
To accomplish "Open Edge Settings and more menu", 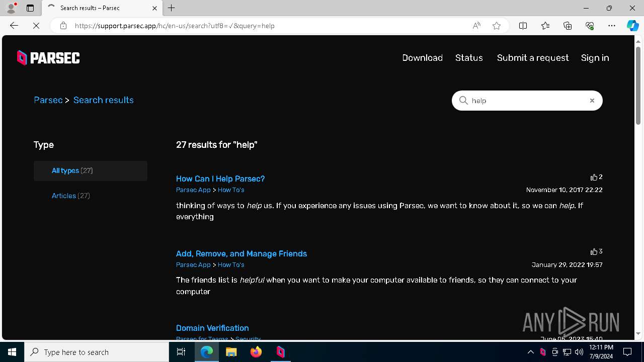I will click(612, 26).
